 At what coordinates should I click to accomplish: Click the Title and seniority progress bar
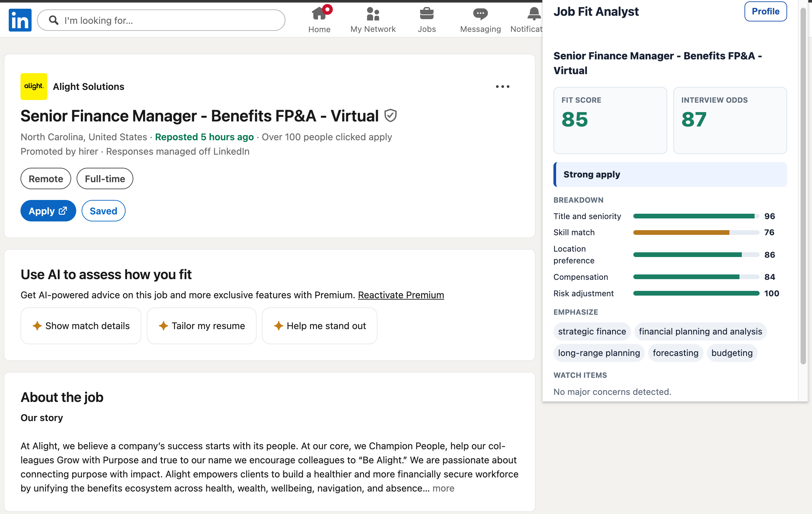696,216
